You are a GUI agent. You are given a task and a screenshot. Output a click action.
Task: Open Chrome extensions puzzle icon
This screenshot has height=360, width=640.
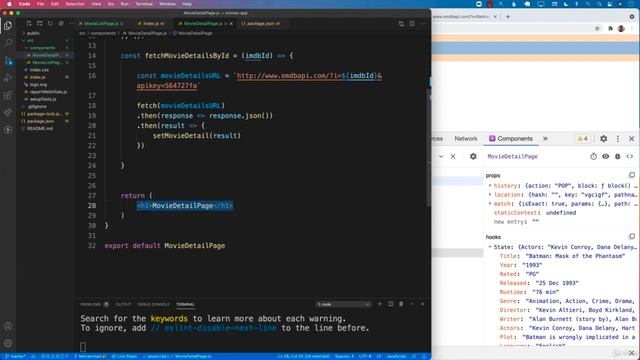pyautogui.click(x=610, y=29)
